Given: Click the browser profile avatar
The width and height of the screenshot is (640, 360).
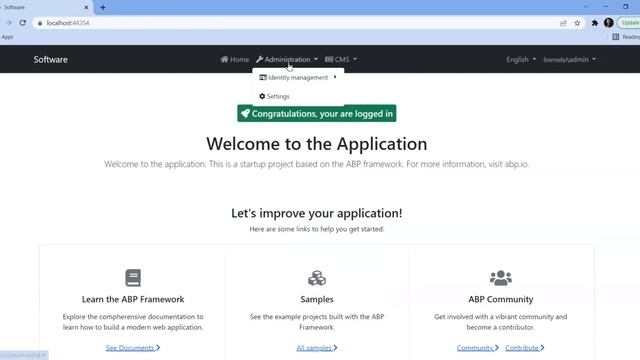Looking at the screenshot, I should pos(609,23).
